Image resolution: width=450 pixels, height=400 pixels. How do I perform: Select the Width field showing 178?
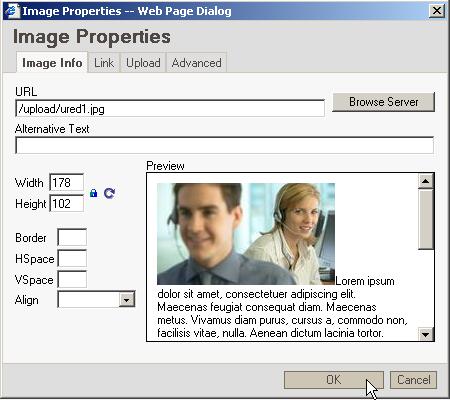click(x=67, y=183)
